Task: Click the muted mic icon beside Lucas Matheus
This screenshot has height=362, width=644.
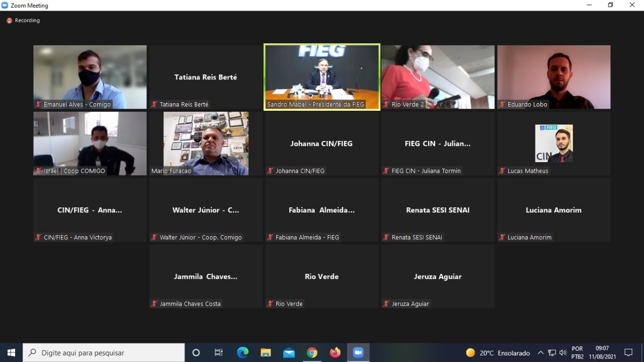Action: pyautogui.click(x=502, y=171)
